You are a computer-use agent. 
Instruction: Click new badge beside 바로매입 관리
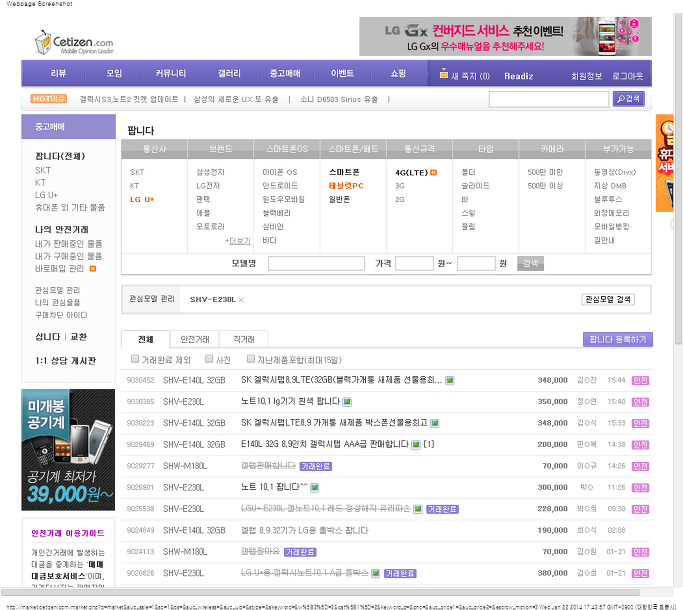(x=93, y=269)
